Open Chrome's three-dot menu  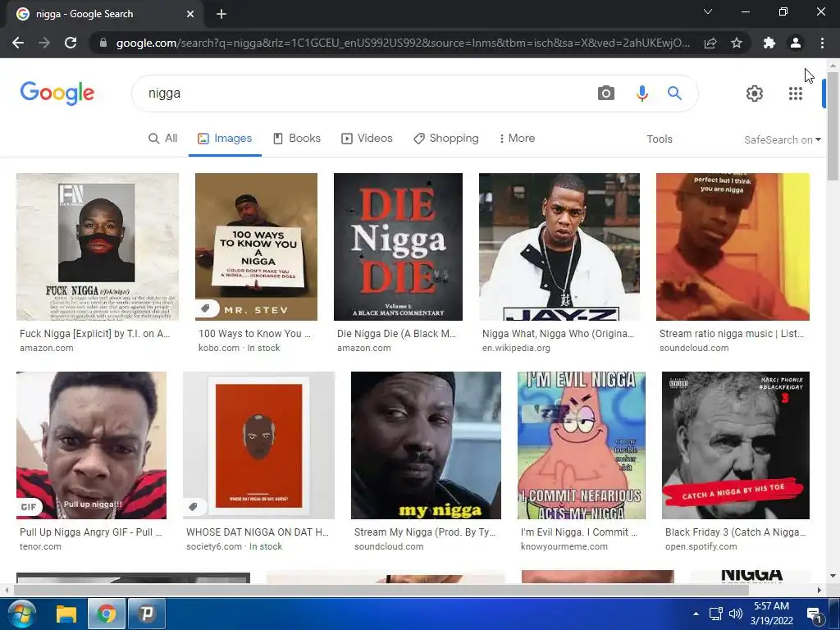pyautogui.click(x=822, y=43)
